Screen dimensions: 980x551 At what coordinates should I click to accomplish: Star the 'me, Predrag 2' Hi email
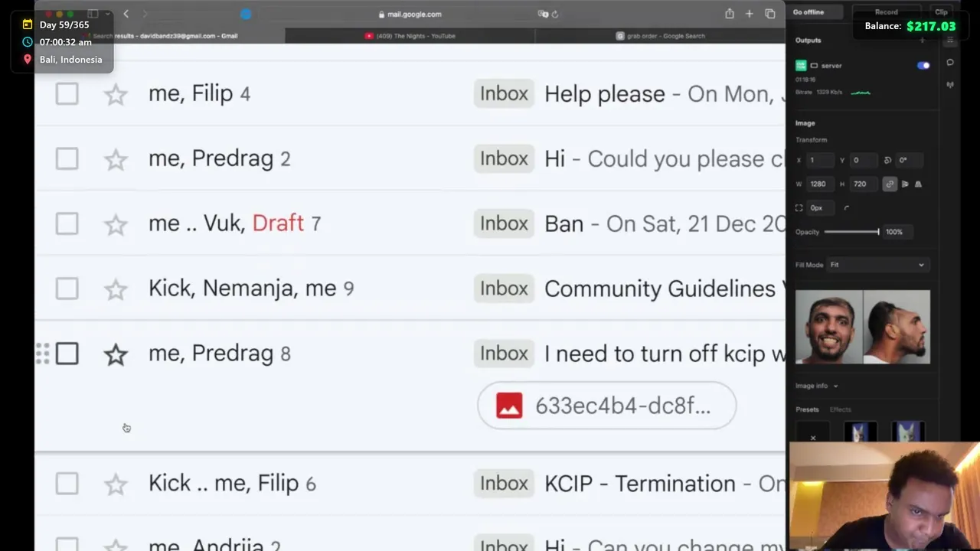pyautogui.click(x=116, y=159)
